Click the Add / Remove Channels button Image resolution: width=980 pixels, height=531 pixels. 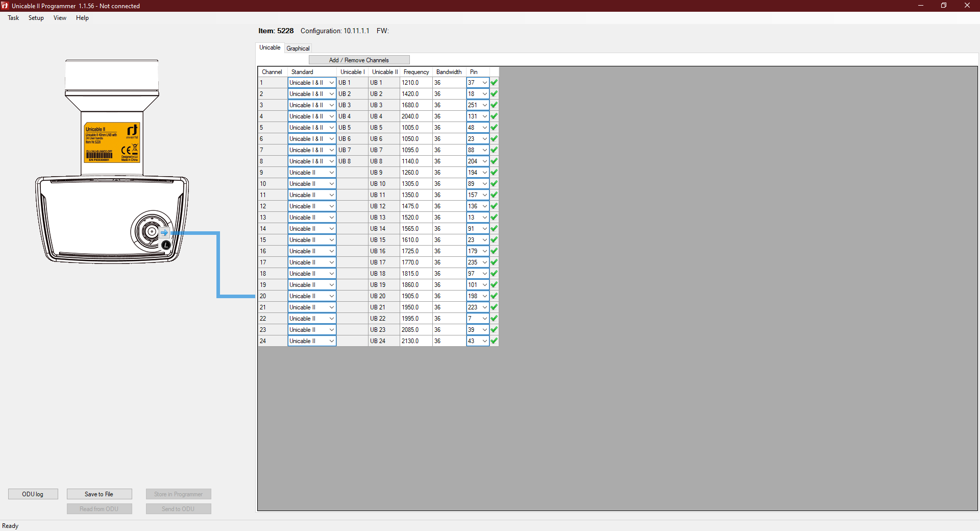tap(359, 60)
